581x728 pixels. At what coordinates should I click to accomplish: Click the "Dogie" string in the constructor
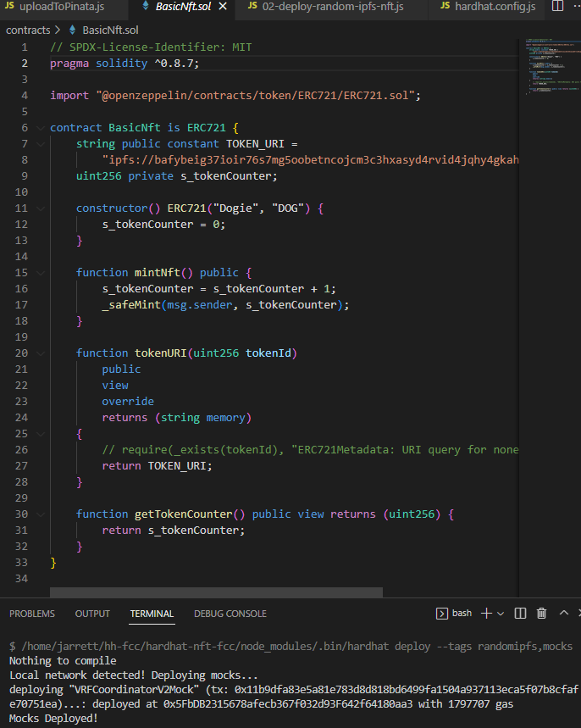235,208
